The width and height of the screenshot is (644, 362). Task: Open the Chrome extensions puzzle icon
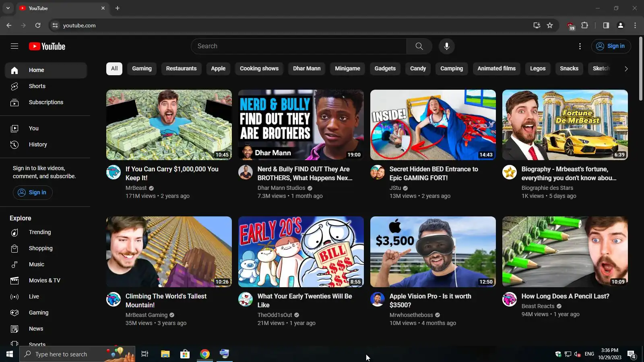[x=584, y=25]
